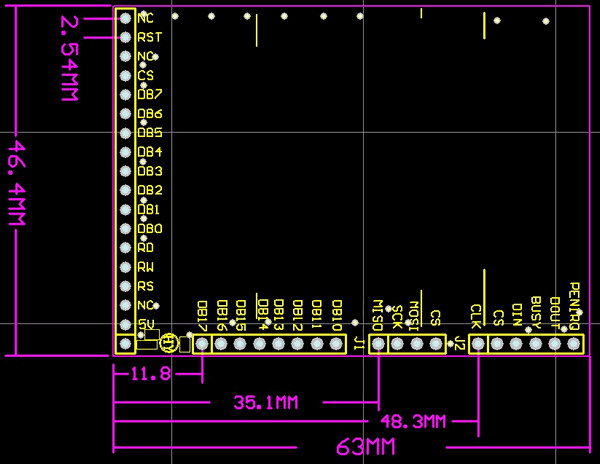
Task: Click the DB10 pin pad
Action: coord(336,344)
